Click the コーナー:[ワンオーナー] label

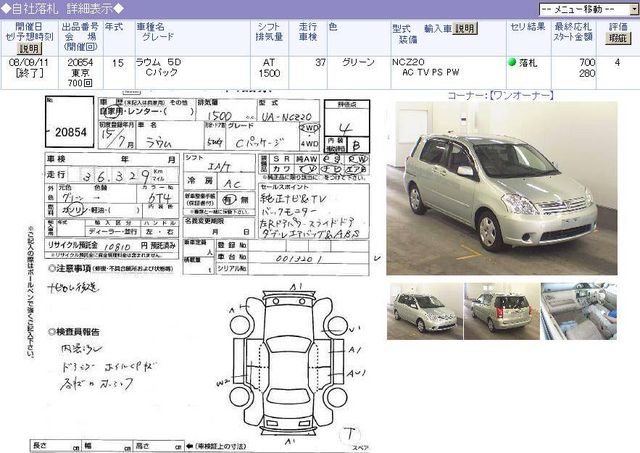tap(501, 96)
